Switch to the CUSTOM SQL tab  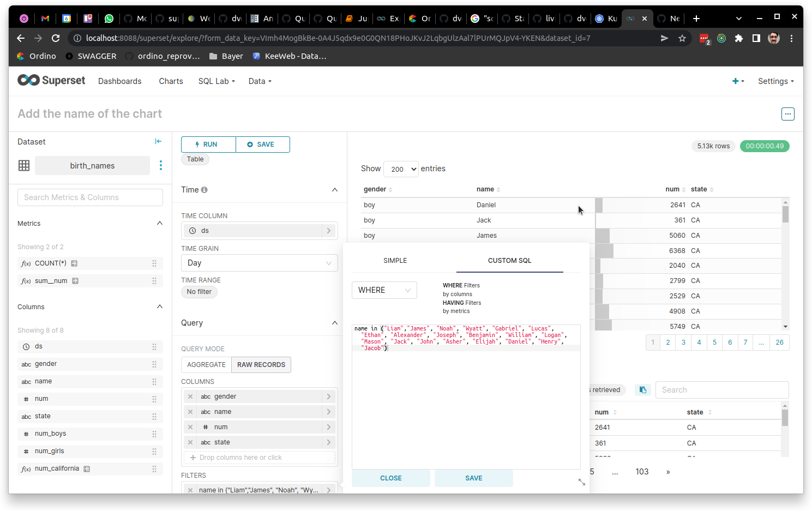tap(509, 261)
